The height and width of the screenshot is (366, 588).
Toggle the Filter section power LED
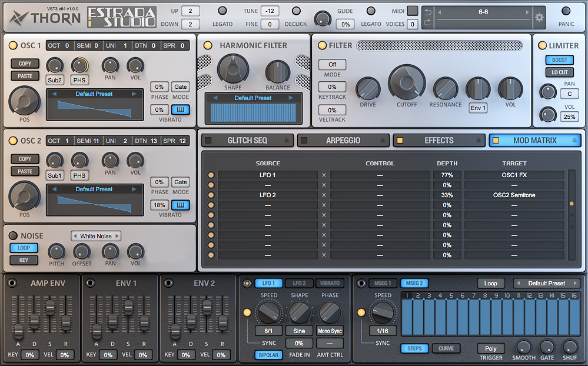click(322, 45)
